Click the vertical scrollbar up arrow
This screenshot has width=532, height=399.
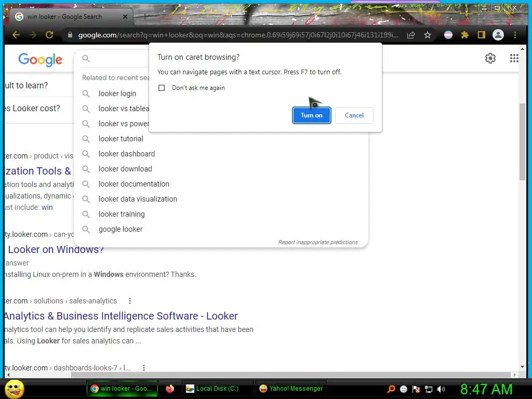tap(522, 49)
